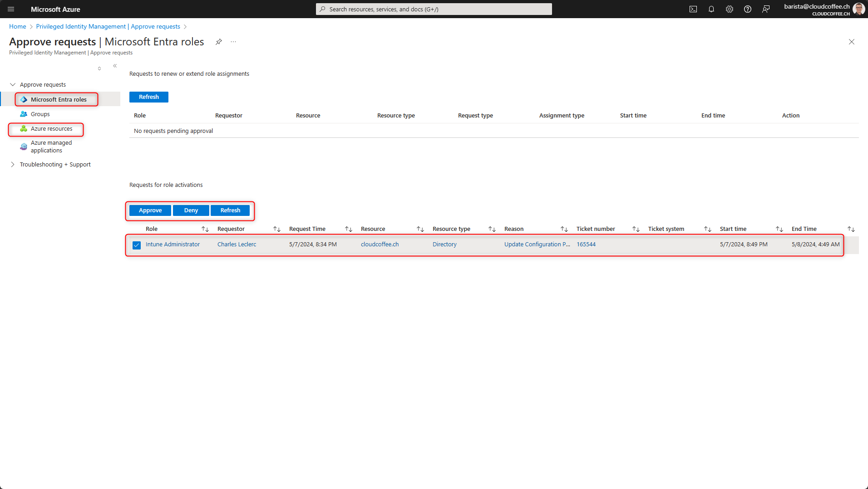Click the search magnifier icon
The width and height of the screenshot is (868, 489).
[x=323, y=9]
